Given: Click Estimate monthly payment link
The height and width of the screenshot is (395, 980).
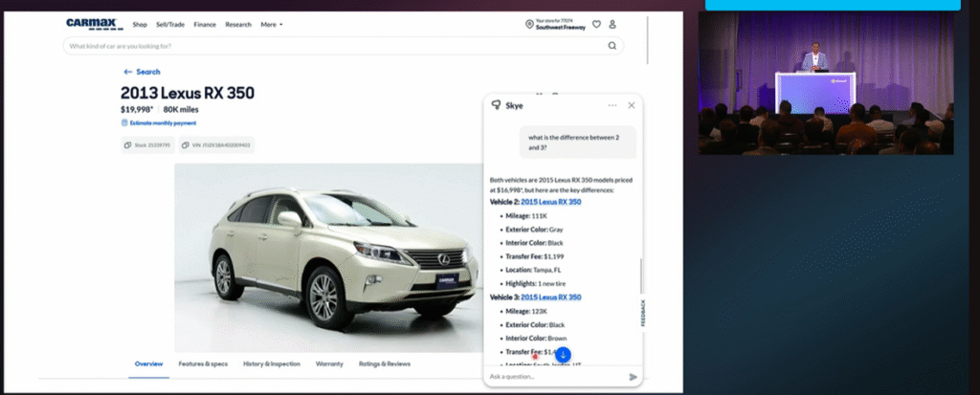Looking at the screenshot, I should (159, 123).
